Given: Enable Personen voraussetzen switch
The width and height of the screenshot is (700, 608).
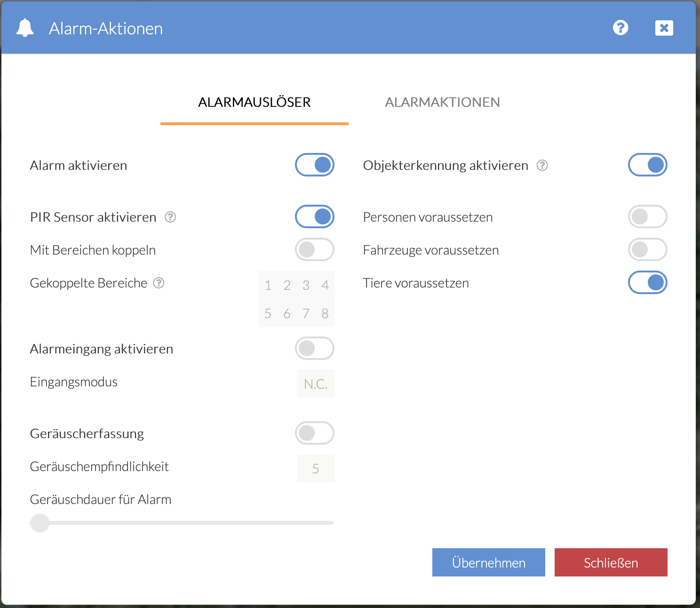Looking at the screenshot, I should 648,216.
